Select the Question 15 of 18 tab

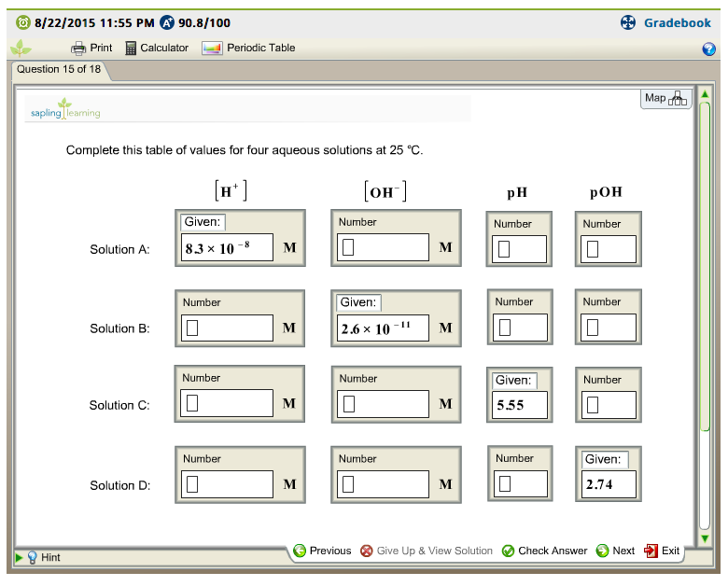point(59,69)
